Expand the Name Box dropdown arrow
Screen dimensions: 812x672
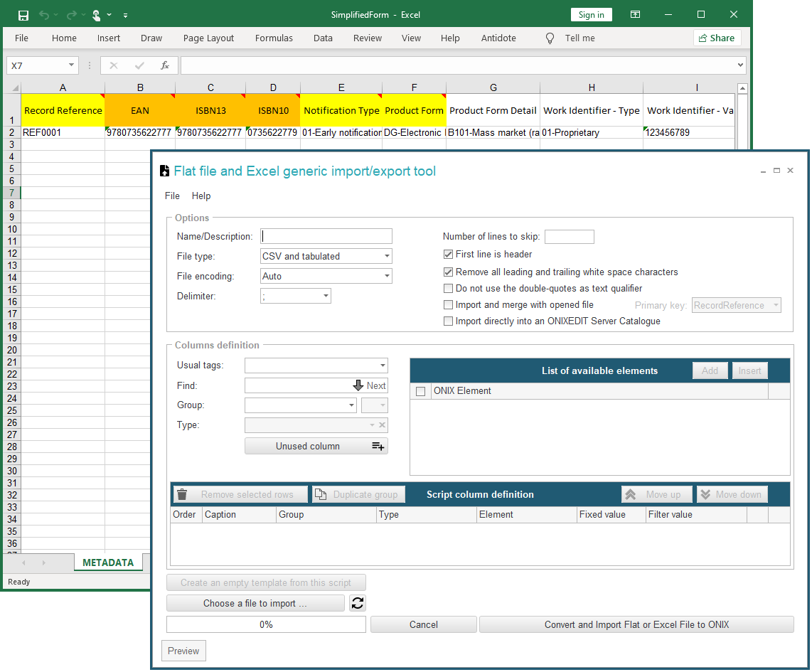click(71, 65)
